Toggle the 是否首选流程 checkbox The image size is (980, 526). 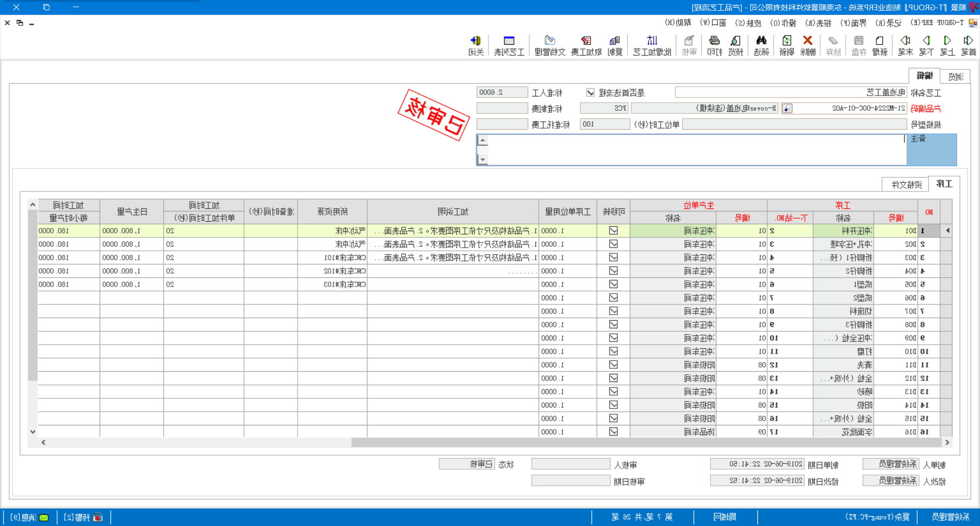coord(591,93)
